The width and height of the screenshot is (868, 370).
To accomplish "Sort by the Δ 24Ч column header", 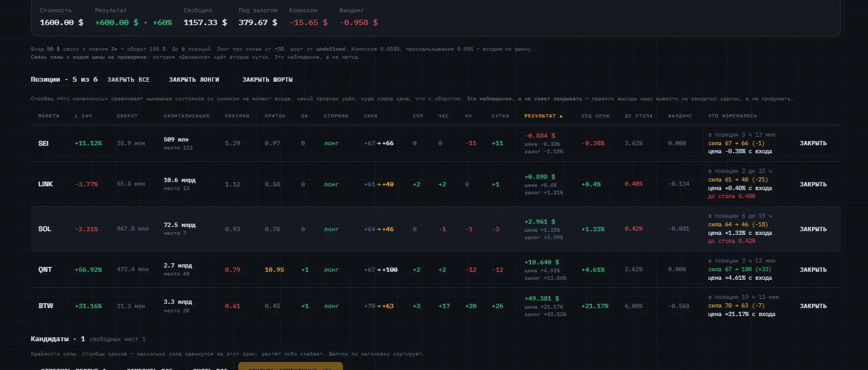I will [x=83, y=116].
